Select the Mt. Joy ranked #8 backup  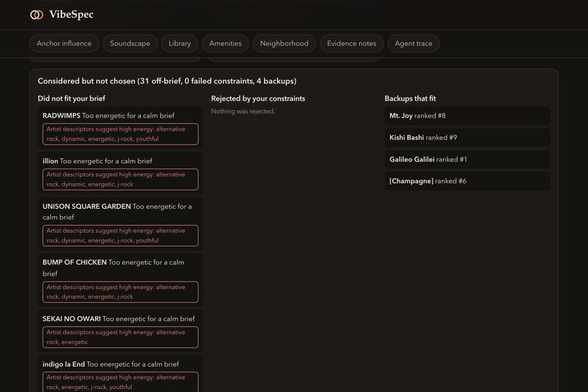click(x=467, y=115)
